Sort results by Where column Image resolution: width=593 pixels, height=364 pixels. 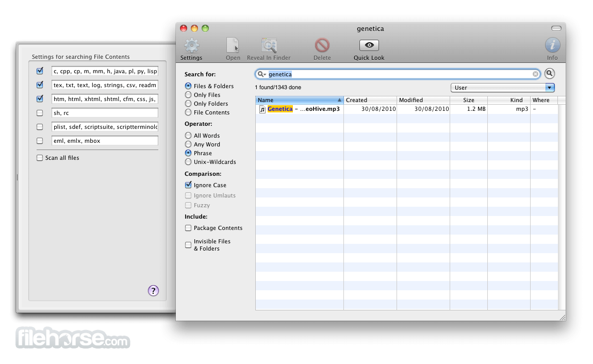[x=544, y=100]
